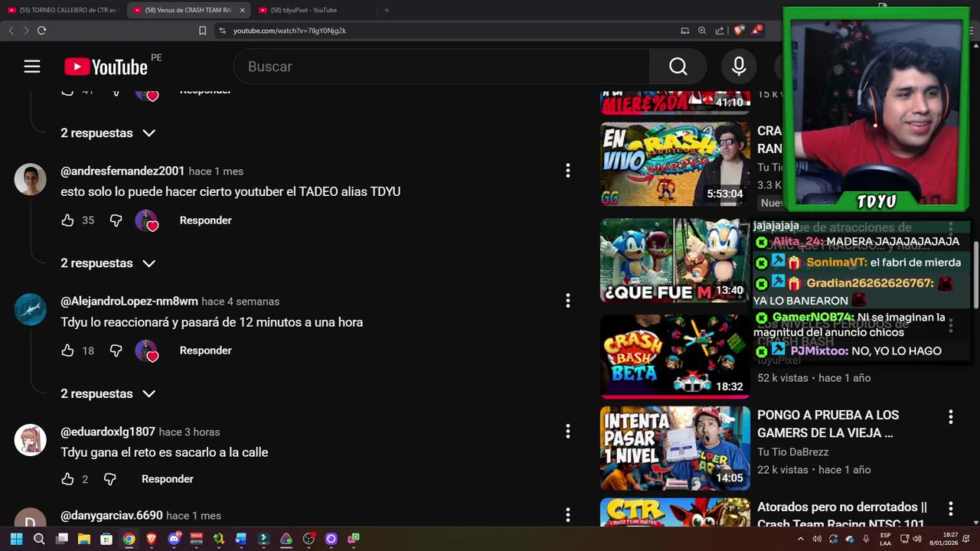Open Microsoft Word from the taskbar
The image size is (980, 551).
pos(241,539)
